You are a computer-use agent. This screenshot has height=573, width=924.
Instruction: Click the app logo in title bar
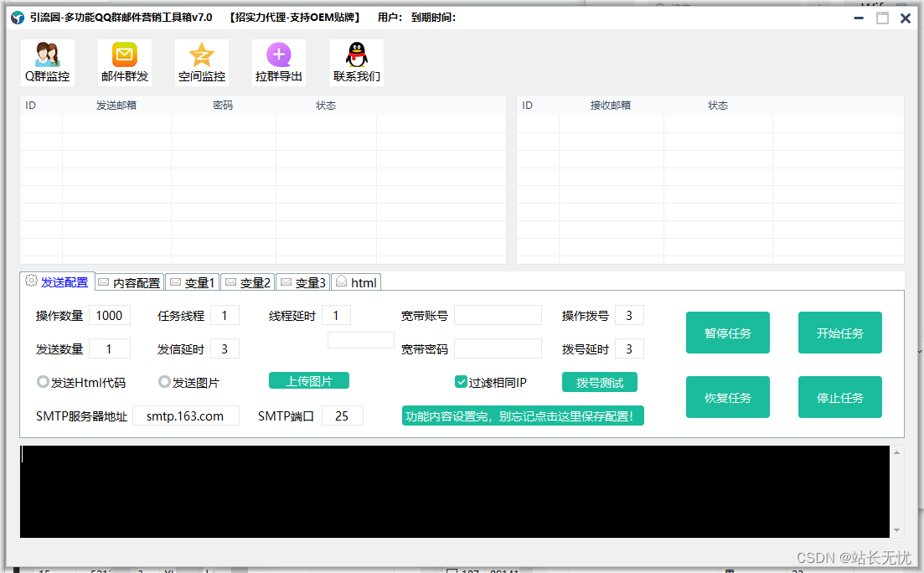18,18
